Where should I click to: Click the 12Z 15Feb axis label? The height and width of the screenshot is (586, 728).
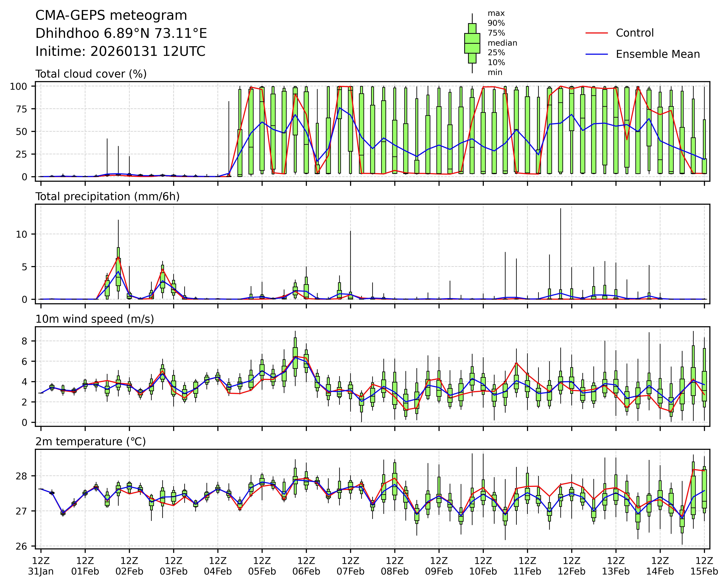point(704,566)
